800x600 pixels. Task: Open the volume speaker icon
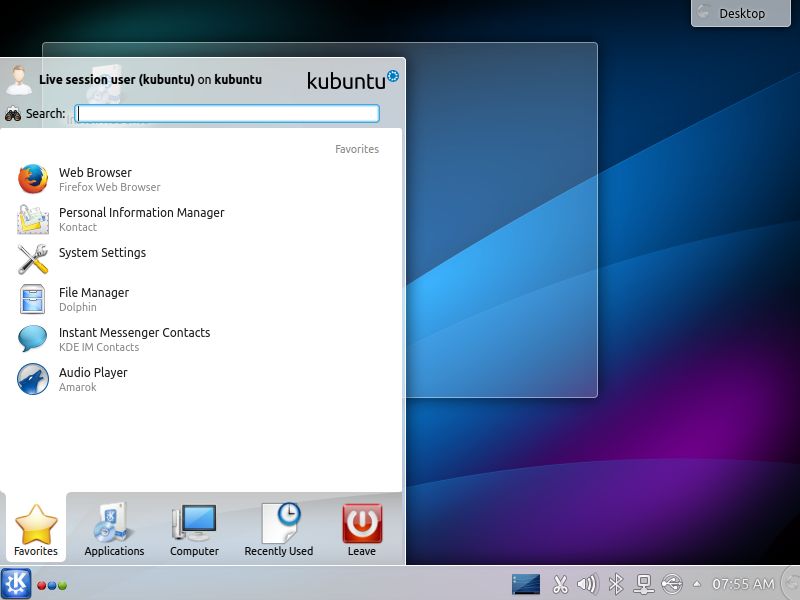coord(587,584)
